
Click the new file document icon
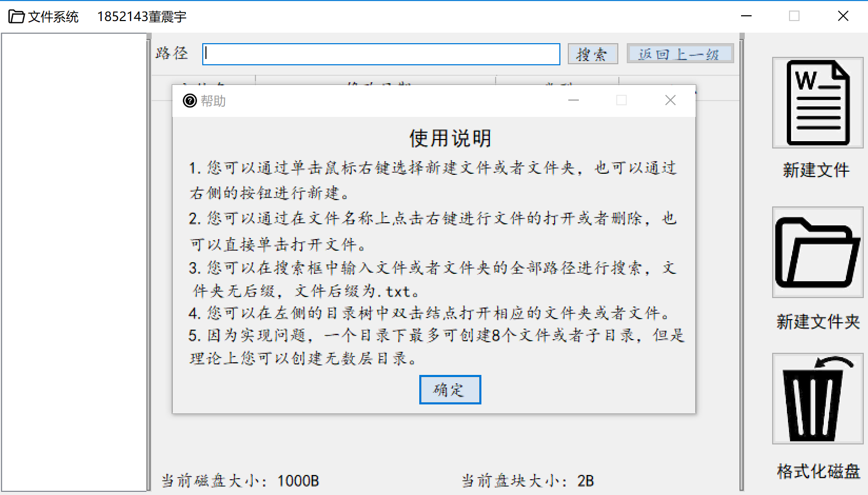click(x=817, y=103)
